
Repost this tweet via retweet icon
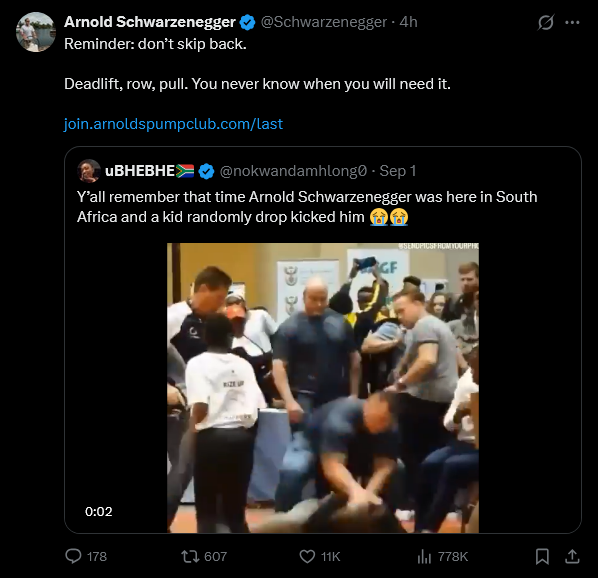point(190,556)
